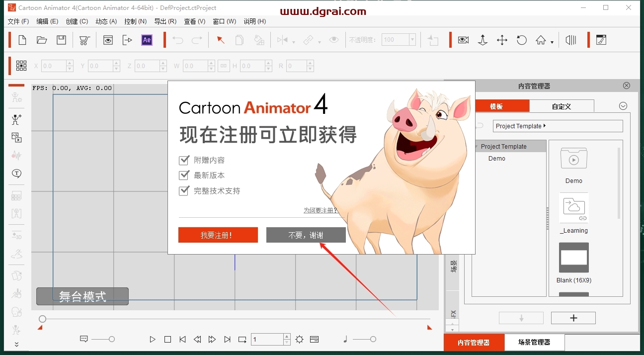Create a new project with the blank page icon
The height and width of the screenshot is (355, 644).
coord(22,40)
